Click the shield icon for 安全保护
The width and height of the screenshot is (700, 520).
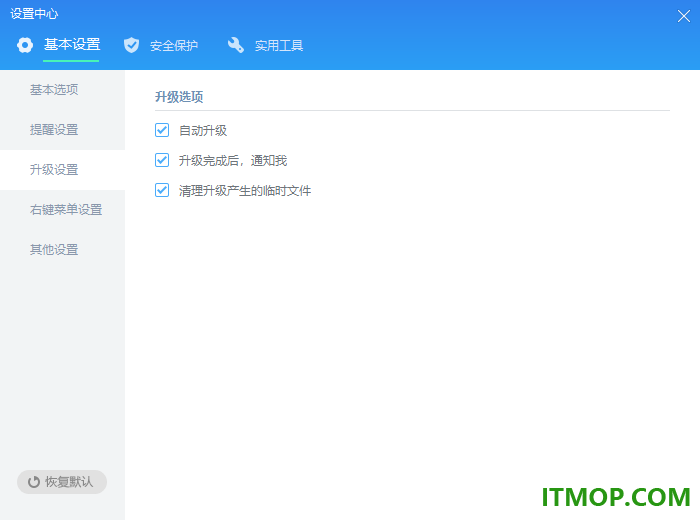(x=131, y=45)
